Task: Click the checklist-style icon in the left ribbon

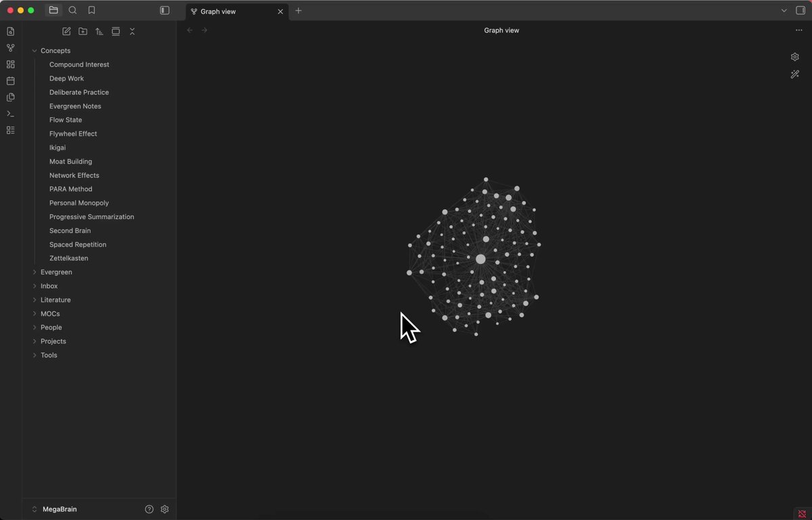Action: point(10,130)
